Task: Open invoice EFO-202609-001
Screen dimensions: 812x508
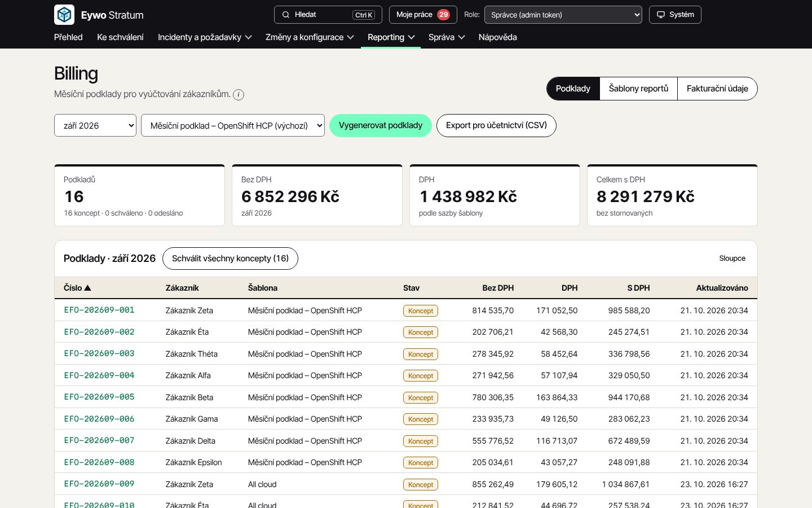Action: coord(99,310)
